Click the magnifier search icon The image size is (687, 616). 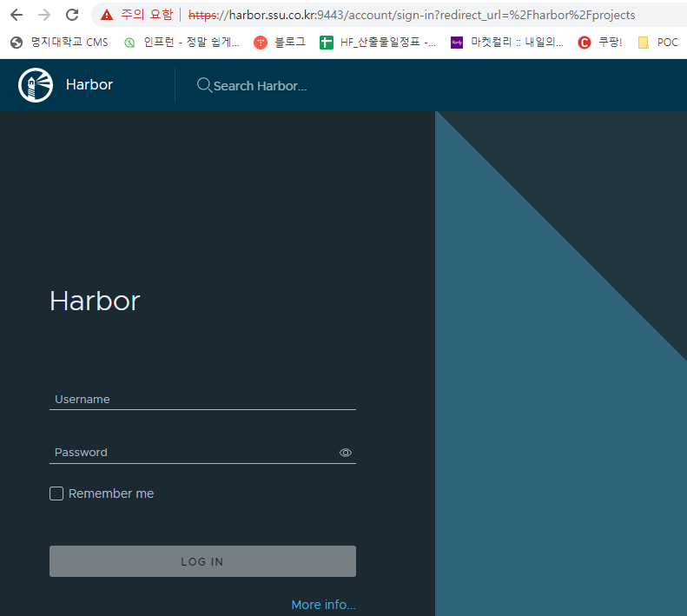click(x=204, y=85)
